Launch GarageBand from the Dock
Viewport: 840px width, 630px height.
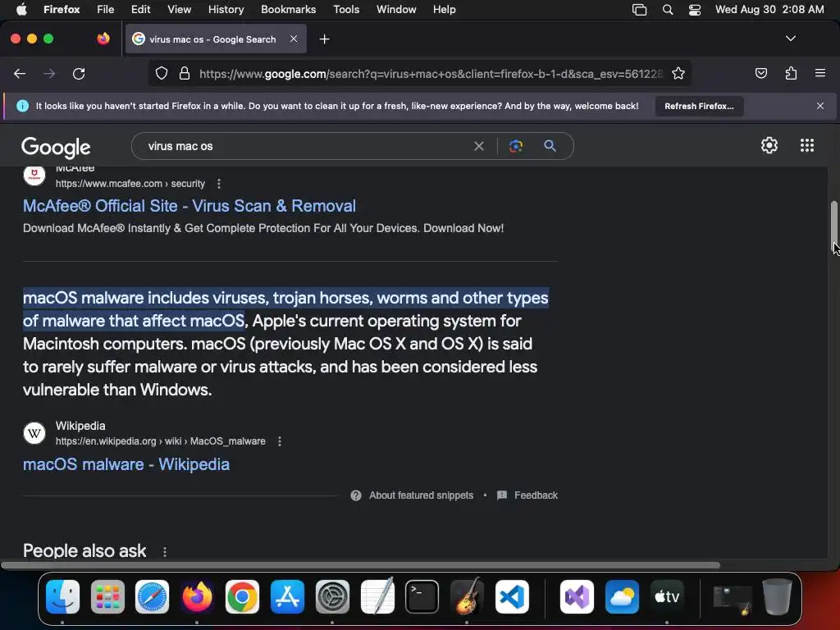coord(467,597)
